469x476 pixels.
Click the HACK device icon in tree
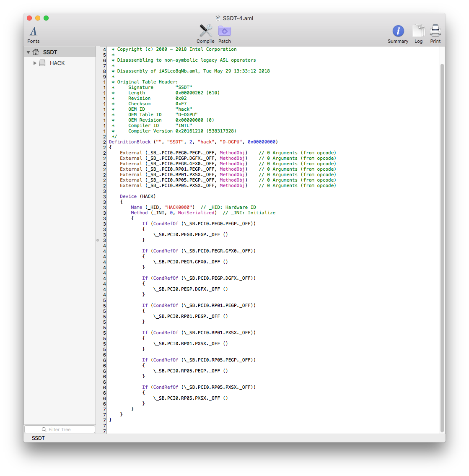tap(42, 63)
